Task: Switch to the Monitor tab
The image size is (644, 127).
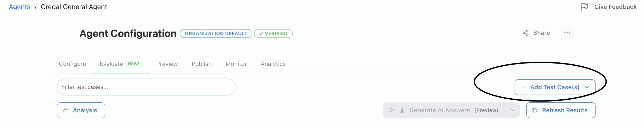Action: [x=236, y=64]
